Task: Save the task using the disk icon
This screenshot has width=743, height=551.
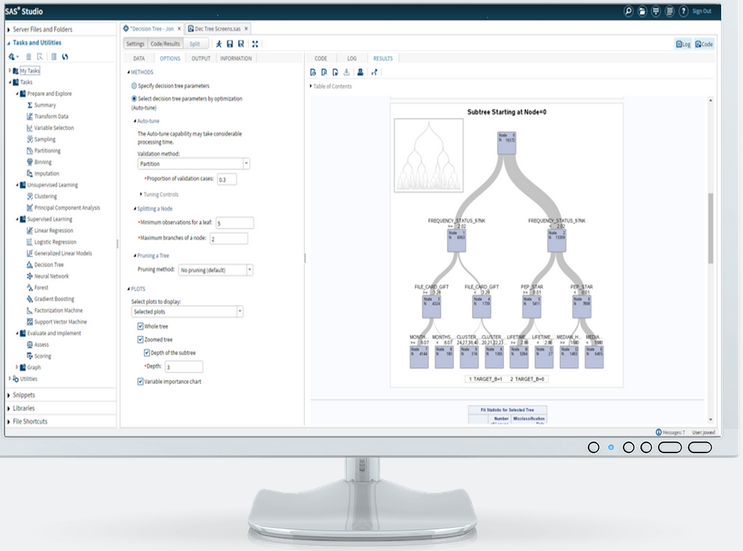Action: coord(230,44)
